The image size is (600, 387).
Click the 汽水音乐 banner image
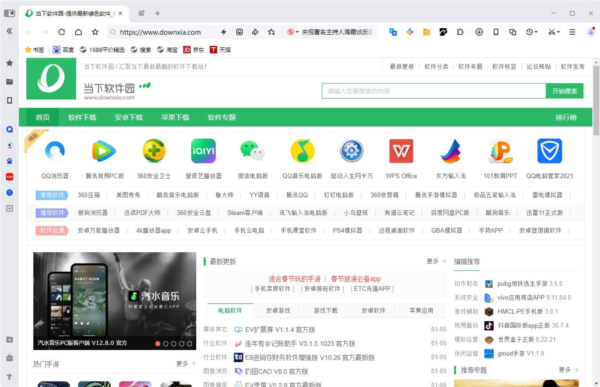[x=114, y=300]
